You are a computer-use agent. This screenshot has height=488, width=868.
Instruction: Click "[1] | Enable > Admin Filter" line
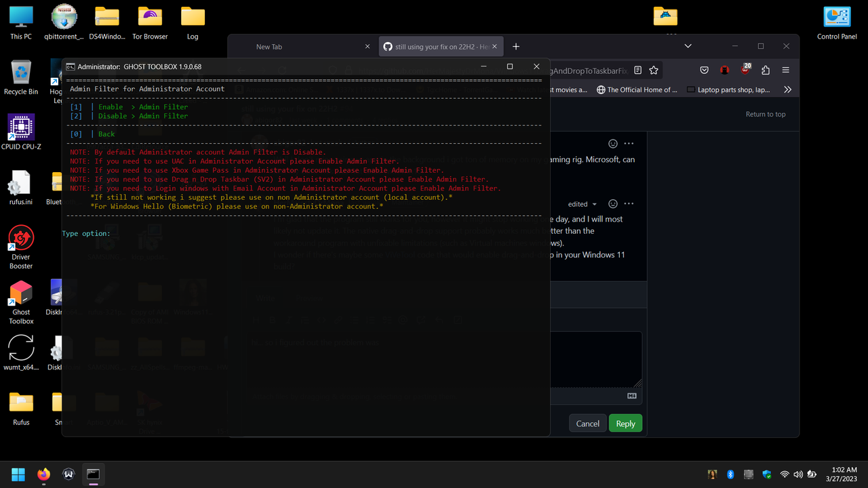pyautogui.click(x=129, y=107)
